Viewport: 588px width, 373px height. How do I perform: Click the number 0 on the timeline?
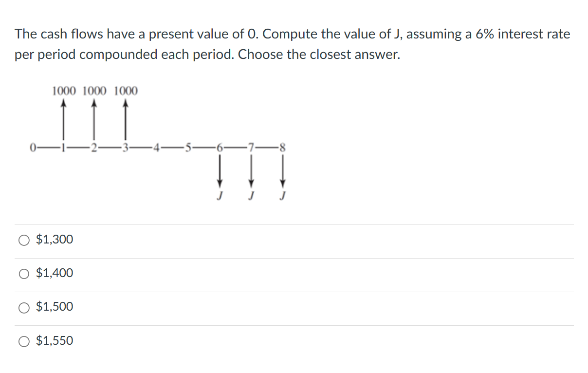33,146
